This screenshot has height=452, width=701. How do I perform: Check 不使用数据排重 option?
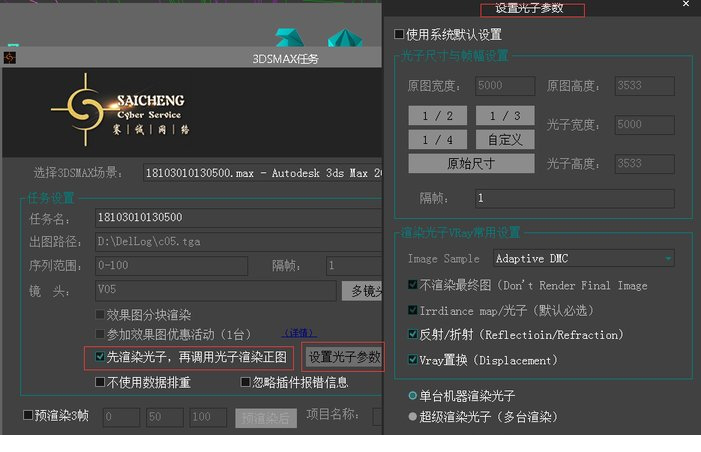(100, 382)
